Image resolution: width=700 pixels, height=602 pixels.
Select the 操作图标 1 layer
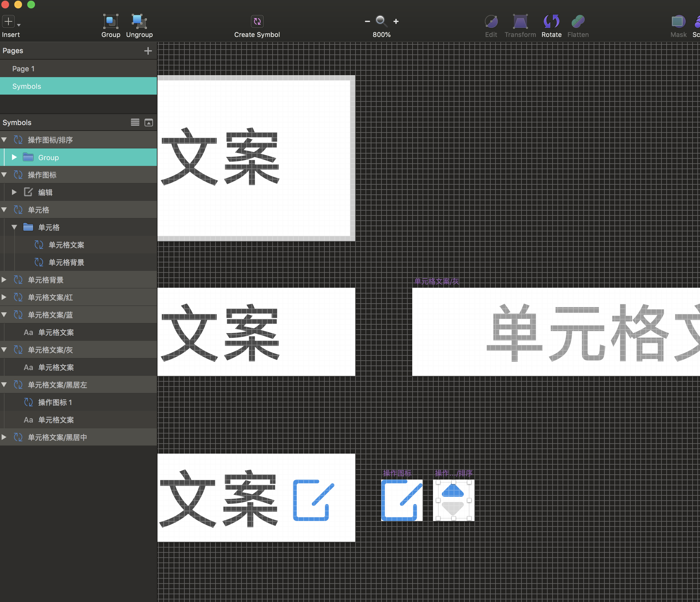pos(55,402)
